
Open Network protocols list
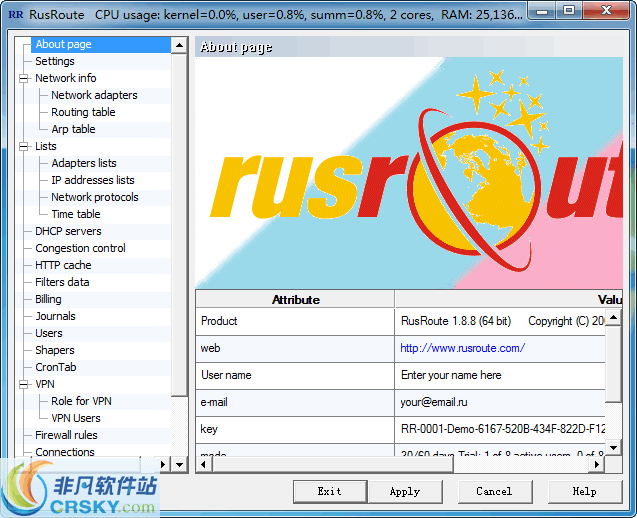(95, 197)
